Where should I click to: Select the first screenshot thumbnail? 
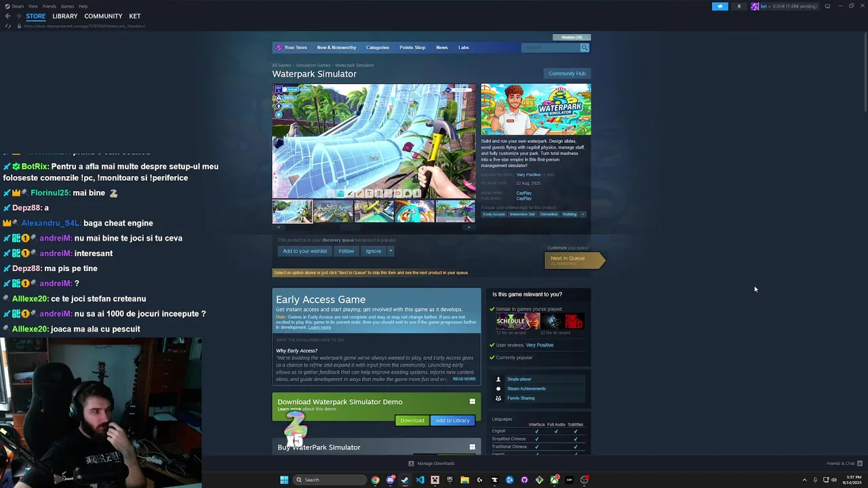point(292,211)
